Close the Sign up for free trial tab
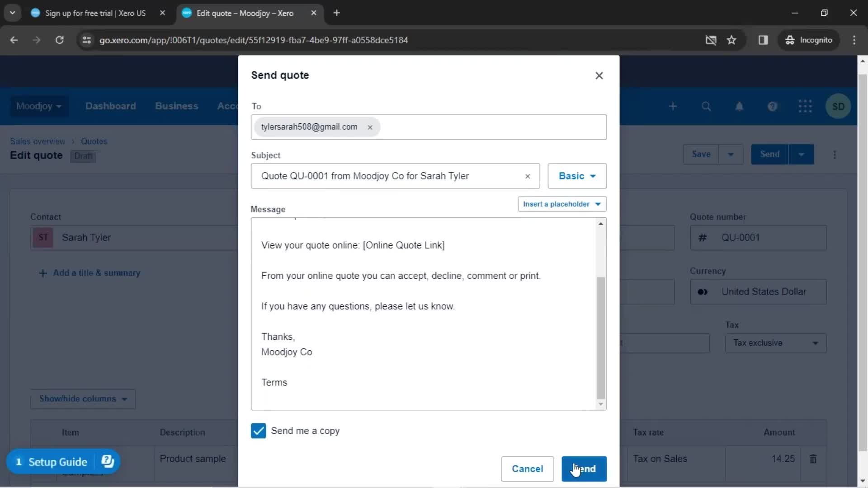868x488 pixels. (x=162, y=13)
